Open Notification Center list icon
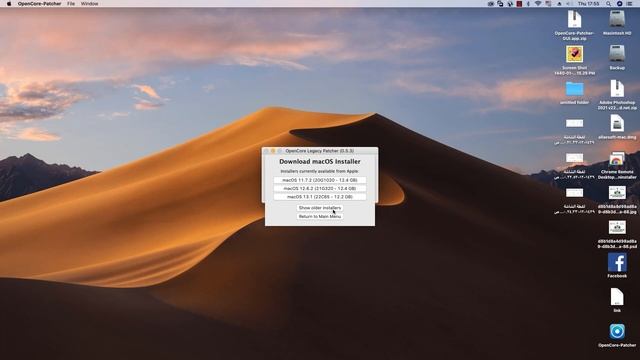 click(629, 4)
